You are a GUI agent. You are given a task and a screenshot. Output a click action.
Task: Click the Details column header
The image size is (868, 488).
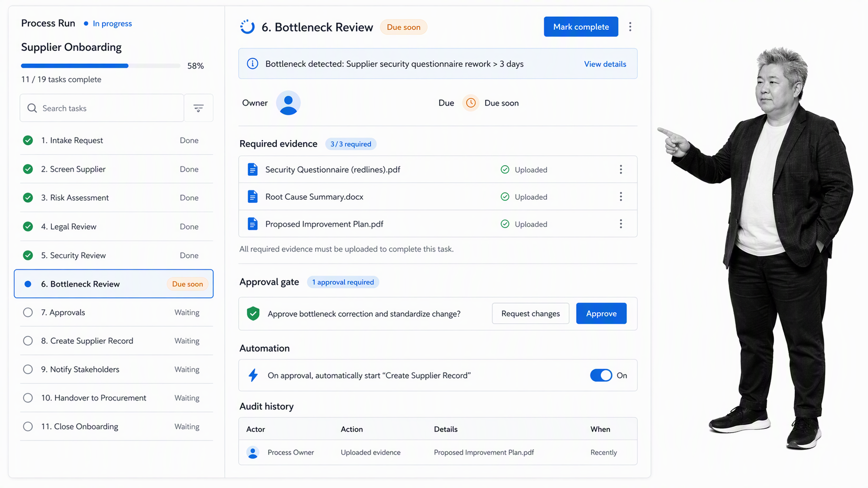446,429
